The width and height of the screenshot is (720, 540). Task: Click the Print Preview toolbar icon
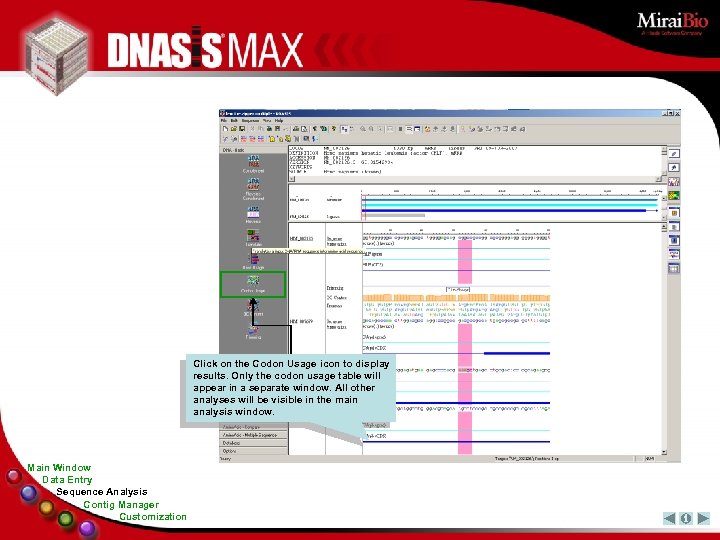click(x=304, y=129)
